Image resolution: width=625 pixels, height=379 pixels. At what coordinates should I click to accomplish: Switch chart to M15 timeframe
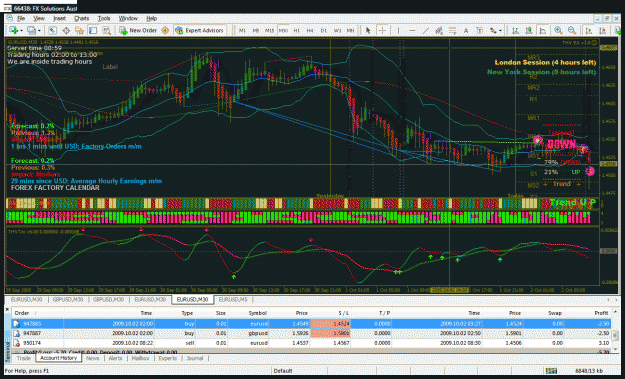[x=269, y=30]
